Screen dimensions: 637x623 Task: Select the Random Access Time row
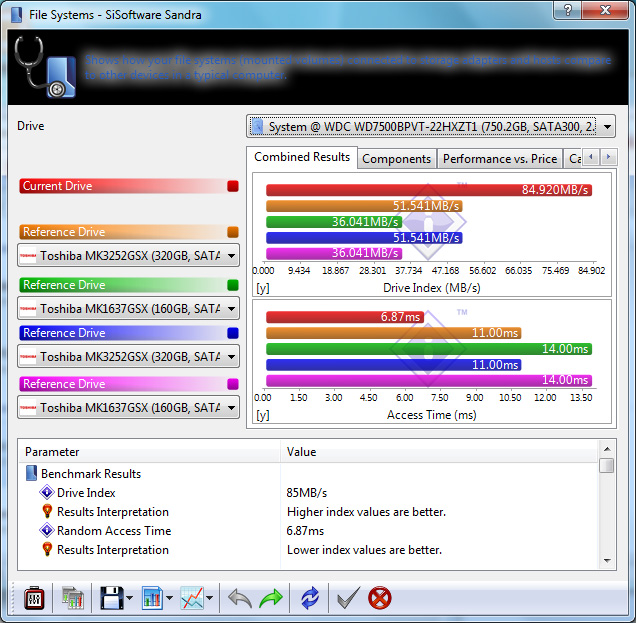[309, 530]
